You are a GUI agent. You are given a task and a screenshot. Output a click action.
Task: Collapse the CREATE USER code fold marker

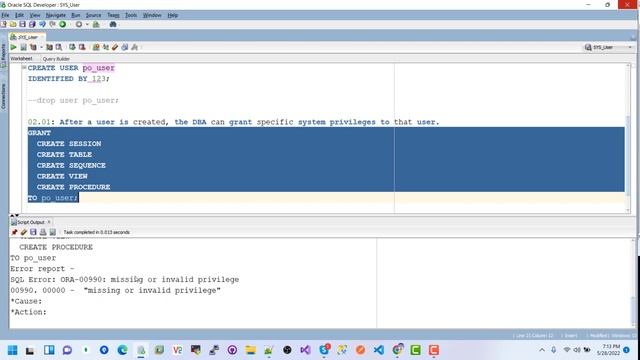[24, 68]
